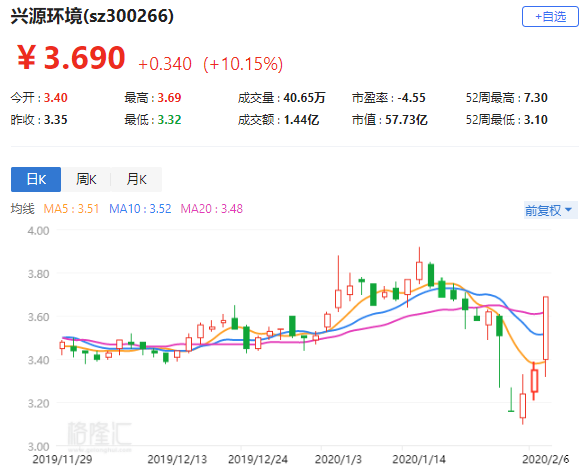Click the 市值 value 57.73亿

coord(406,120)
